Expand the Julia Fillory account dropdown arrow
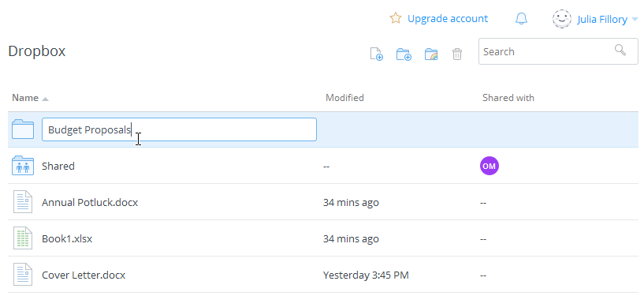The height and width of the screenshot is (296, 644). coord(635,19)
